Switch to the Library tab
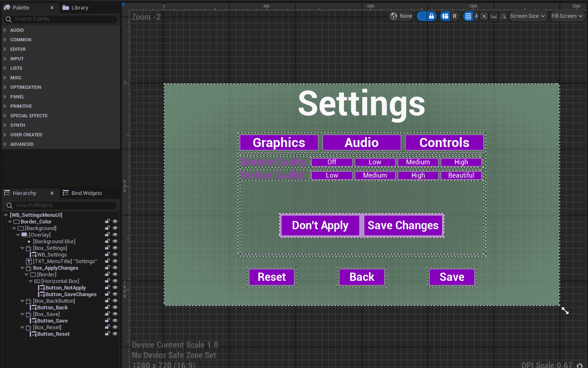This screenshot has height=368, width=588. (75, 8)
